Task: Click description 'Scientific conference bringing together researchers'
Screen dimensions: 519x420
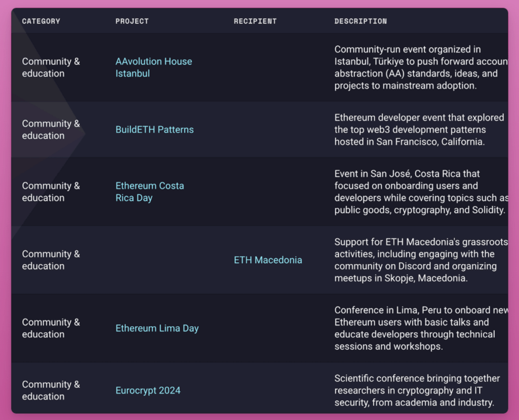Action: click(417, 390)
